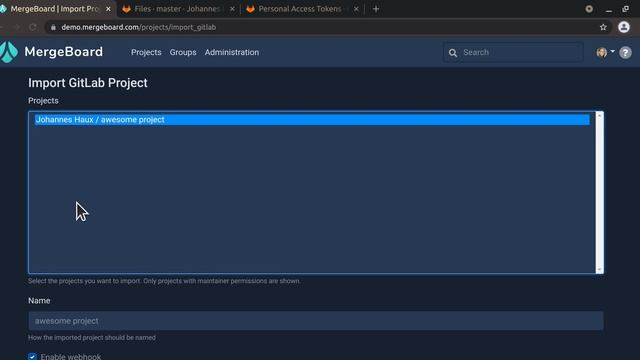Image resolution: width=640 pixels, height=360 pixels.
Task: Click scroll up arrow of projects list
Action: point(599,116)
